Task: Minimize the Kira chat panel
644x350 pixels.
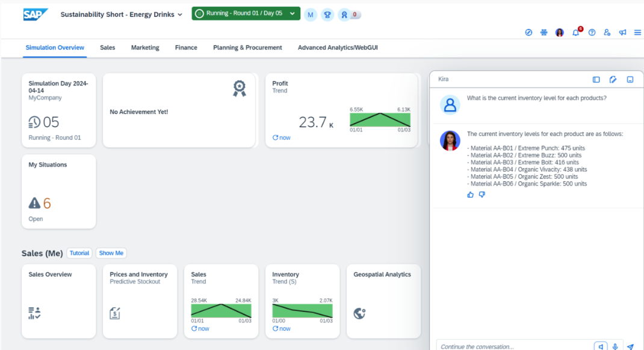Action: (x=630, y=80)
